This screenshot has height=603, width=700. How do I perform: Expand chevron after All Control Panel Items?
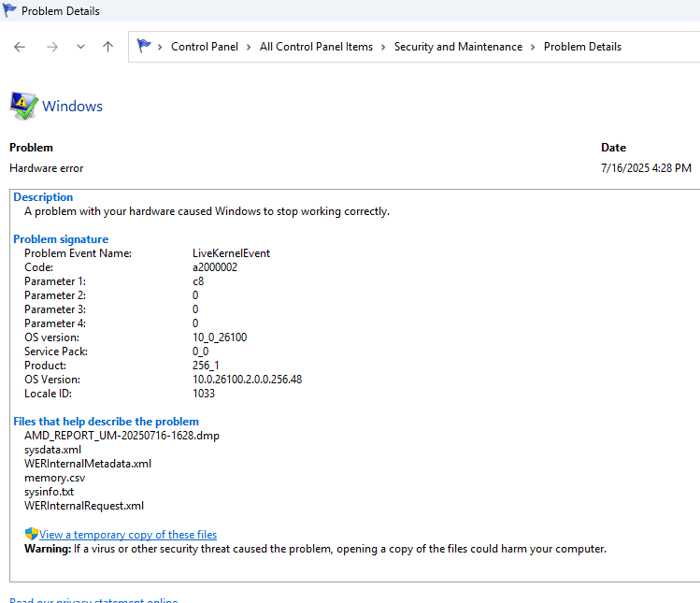pos(383,47)
